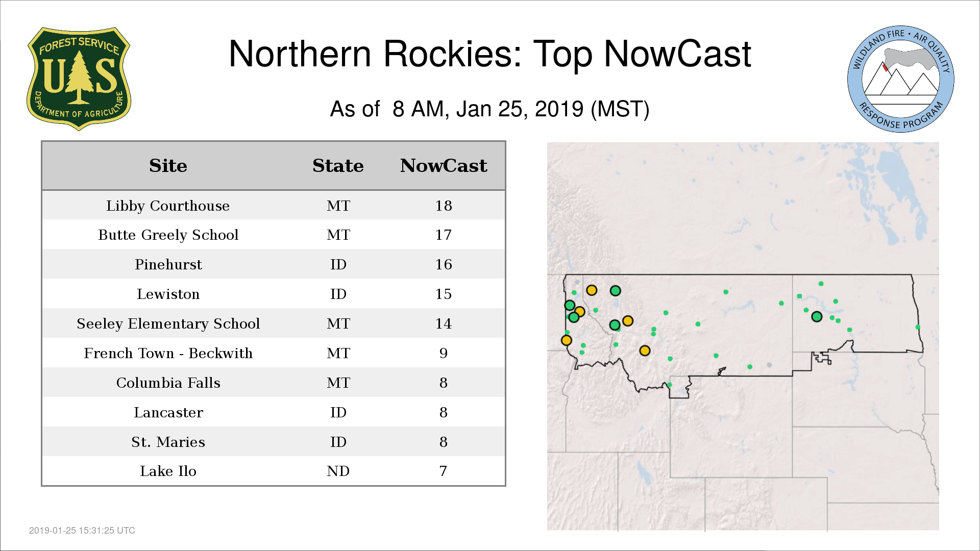This screenshot has width=980, height=551.
Task: Select the Libby Courthouse row
Action: coord(168,206)
